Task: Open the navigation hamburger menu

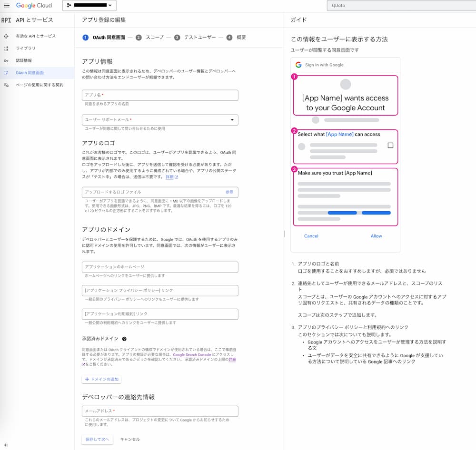Action: [x=7, y=6]
